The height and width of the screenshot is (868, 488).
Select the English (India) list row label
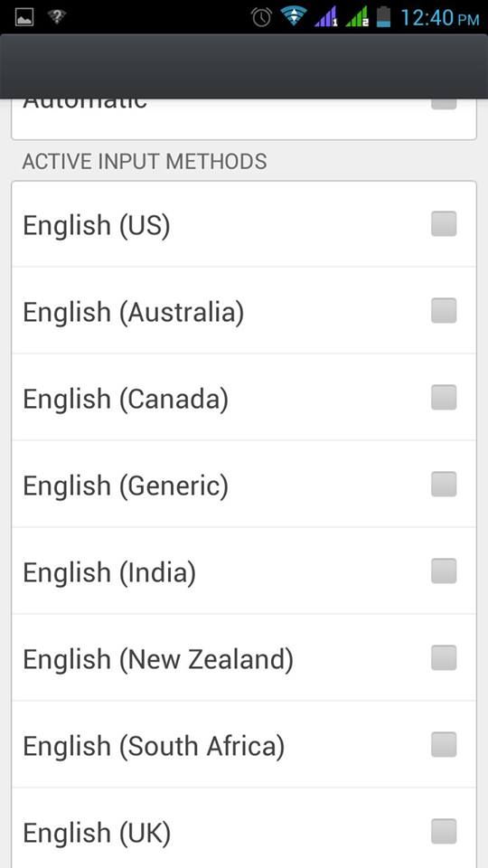coord(109,572)
